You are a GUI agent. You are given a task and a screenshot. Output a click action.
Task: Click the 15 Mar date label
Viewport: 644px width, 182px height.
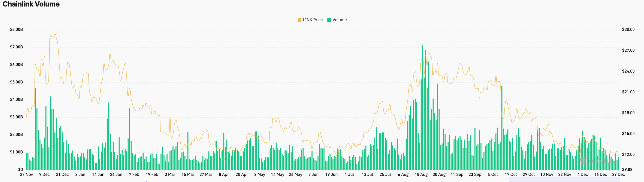188,174
